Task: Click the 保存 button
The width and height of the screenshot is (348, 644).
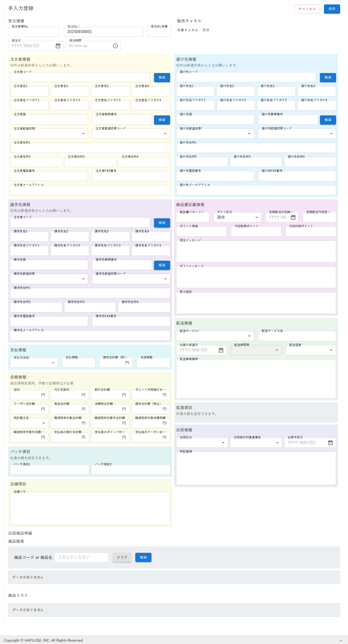Action: pyautogui.click(x=331, y=9)
